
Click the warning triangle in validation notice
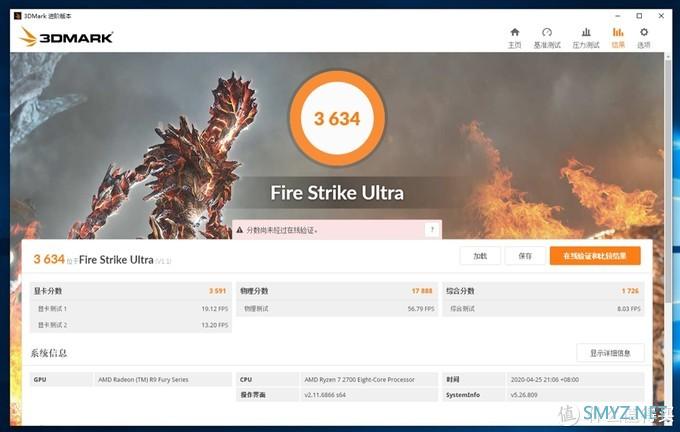coord(239,230)
